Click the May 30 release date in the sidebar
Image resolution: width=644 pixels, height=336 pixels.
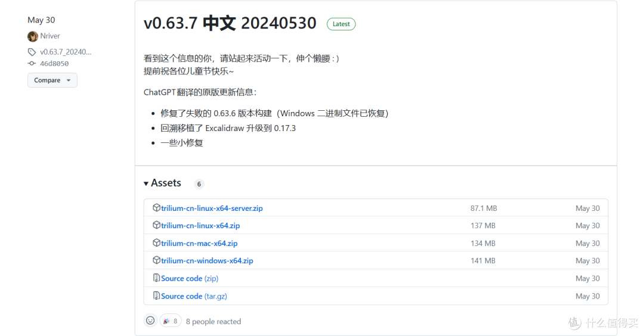click(41, 20)
